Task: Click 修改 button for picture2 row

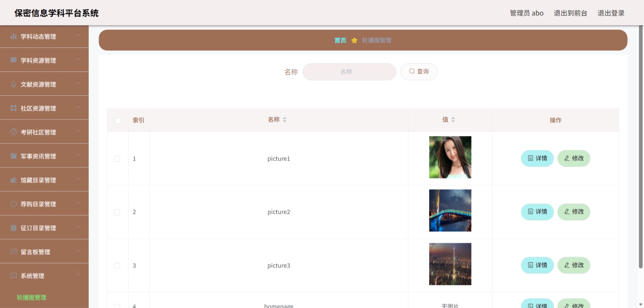Action: tap(573, 212)
